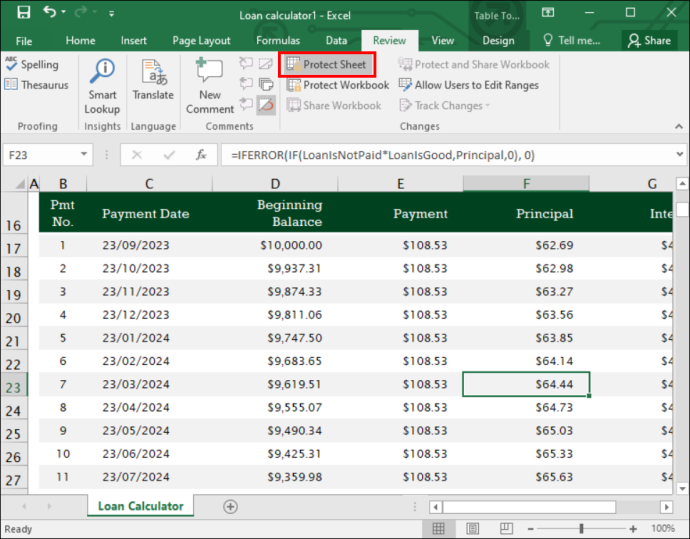The height and width of the screenshot is (539, 690).
Task: Select cell with $10,000.00 beginning balance
Action: (x=275, y=245)
